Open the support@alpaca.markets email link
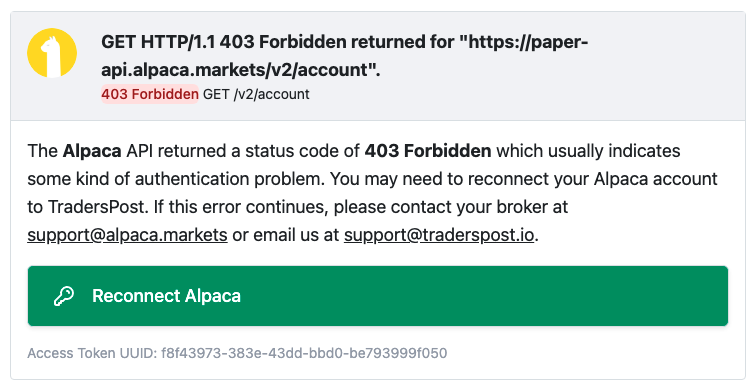Screen dimensions: 756x392 [127, 235]
